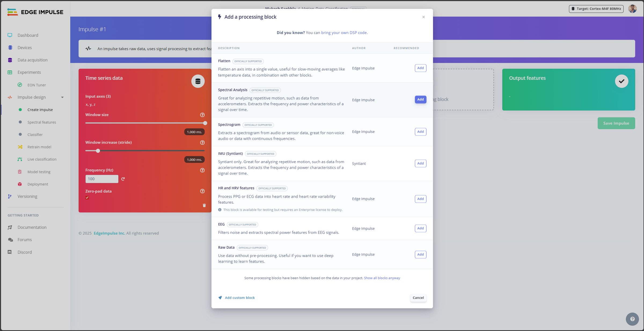Image resolution: width=644 pixels, height=331 pixels.
Task: Click Show all blocks anyway link
Action: tap(382, 278)
